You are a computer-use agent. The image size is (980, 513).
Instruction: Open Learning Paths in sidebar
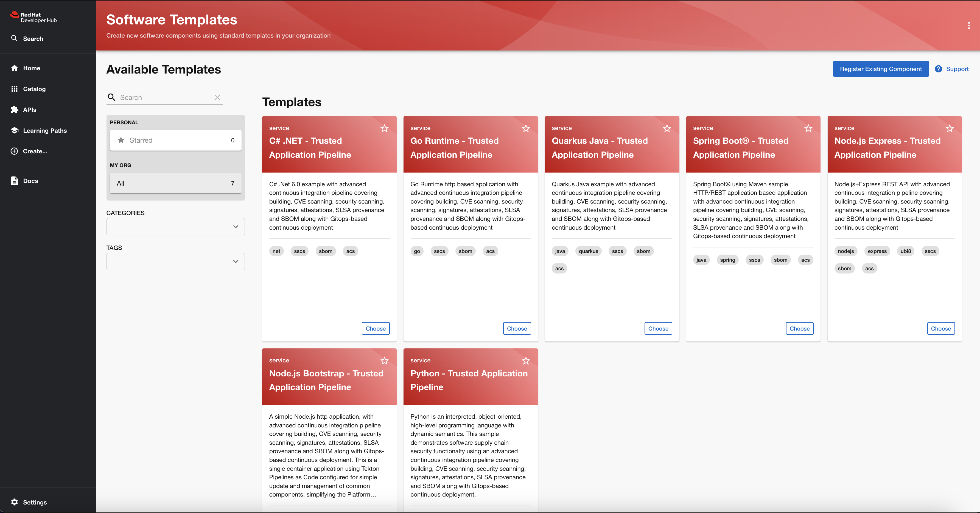[x=44, y=130]
